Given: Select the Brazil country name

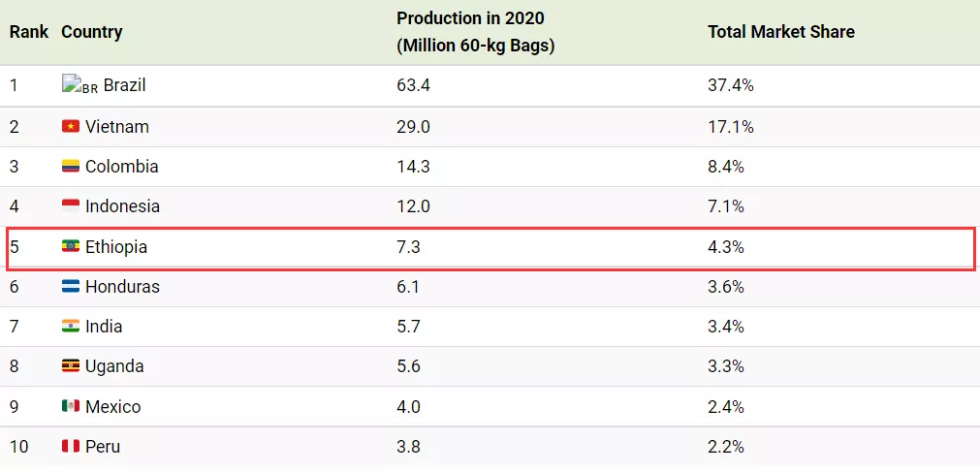Looking at the screenshot, I should pos(124,84).
